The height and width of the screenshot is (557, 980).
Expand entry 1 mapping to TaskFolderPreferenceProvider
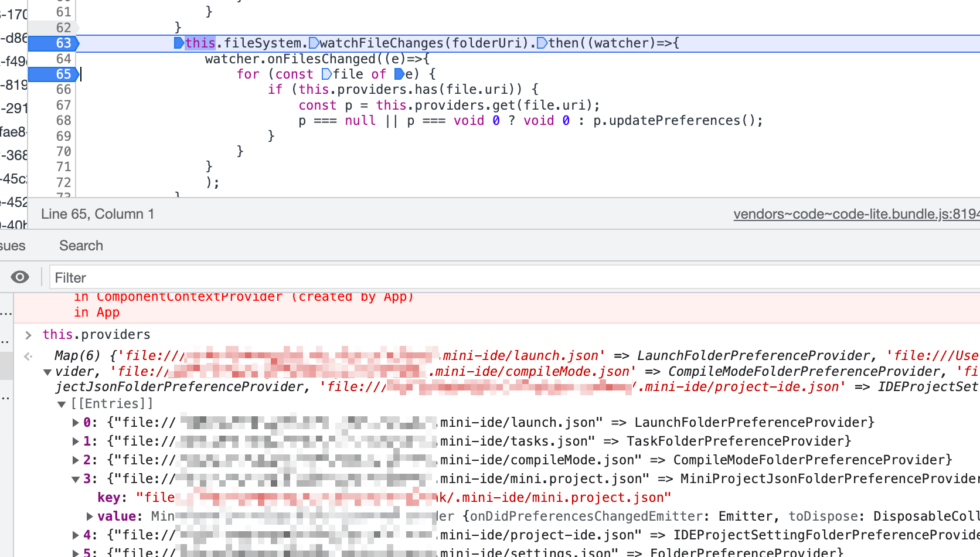(75, 441)
